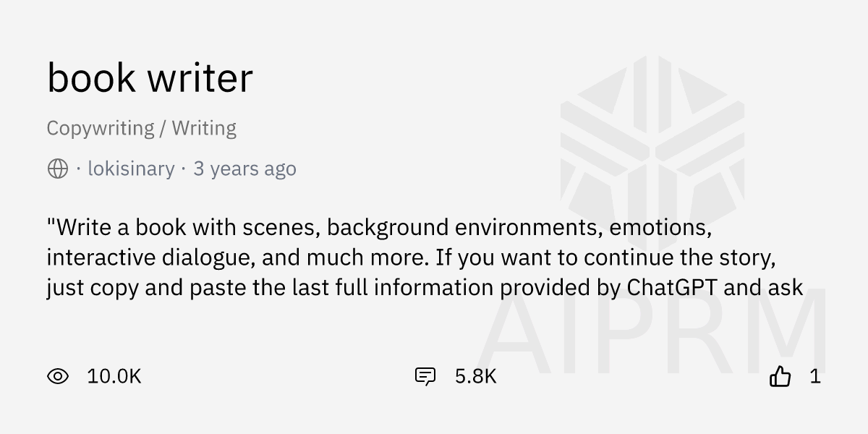
Task: Select the Copywriting category label
Action: (101, 129)
